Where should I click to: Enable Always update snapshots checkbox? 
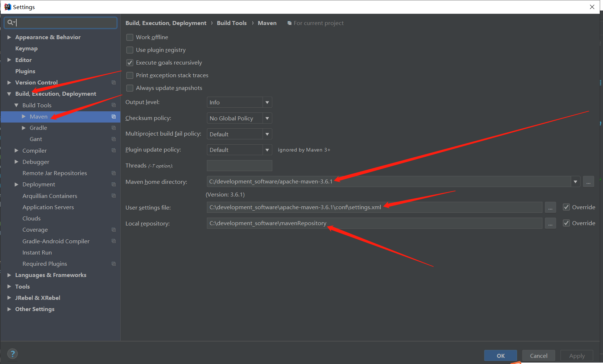[x=130, y=88]
